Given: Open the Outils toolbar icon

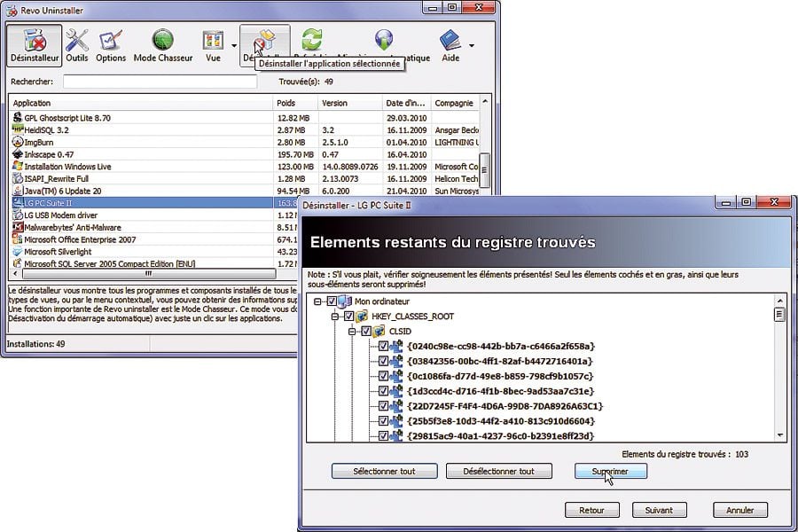Looking at the screenshot, I should 77,41.
